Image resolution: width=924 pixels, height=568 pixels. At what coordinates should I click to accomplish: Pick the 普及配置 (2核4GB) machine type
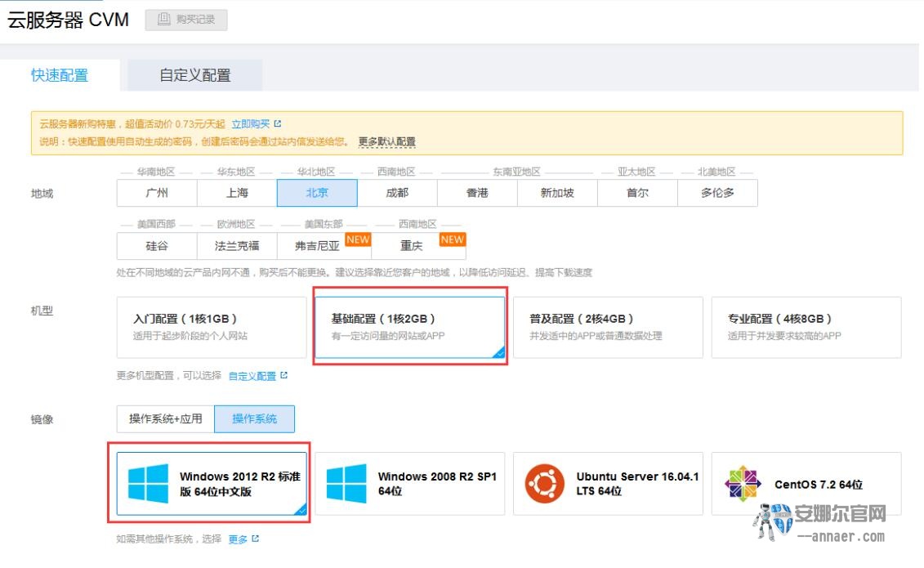(608, 327)
